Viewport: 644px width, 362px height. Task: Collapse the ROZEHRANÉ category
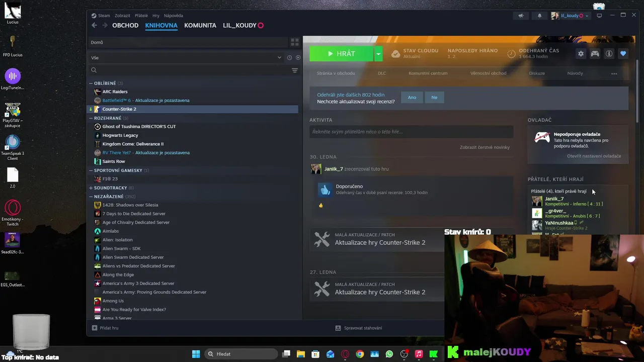(x=91, y=118)
